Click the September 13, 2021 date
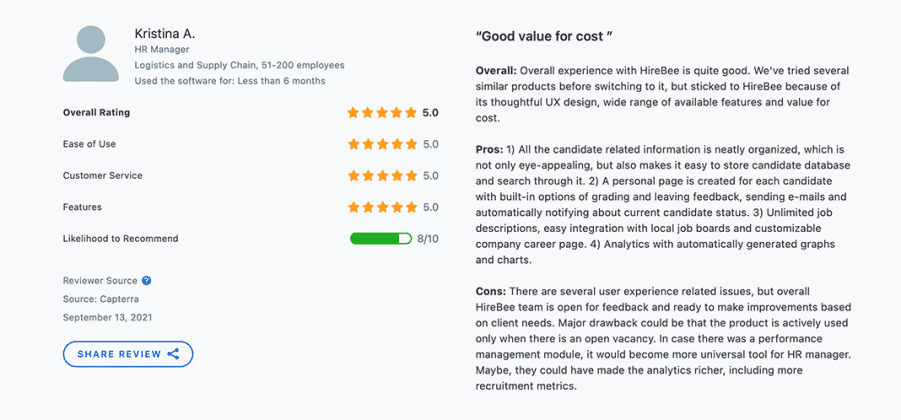The image size is (901, 420). (107, 317)
